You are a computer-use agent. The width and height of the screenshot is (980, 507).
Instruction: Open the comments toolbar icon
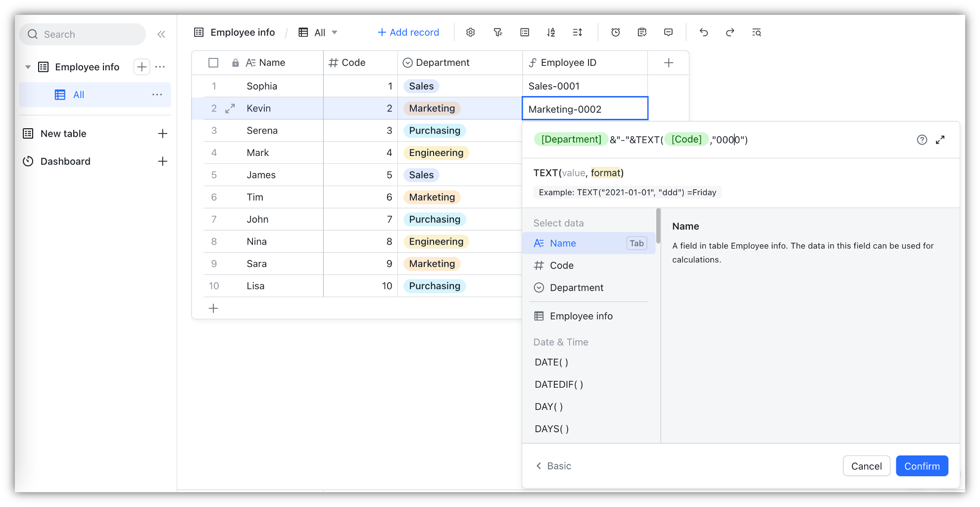coord(668,32)
